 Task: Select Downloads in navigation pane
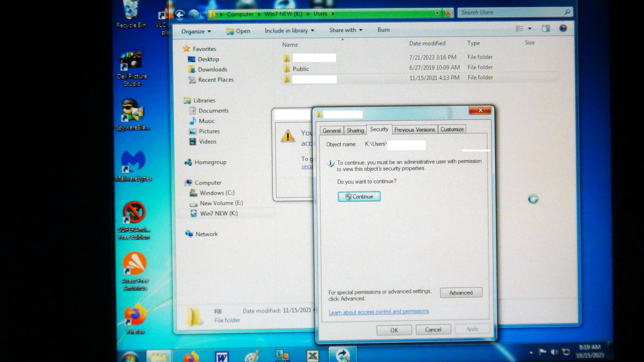208,69
